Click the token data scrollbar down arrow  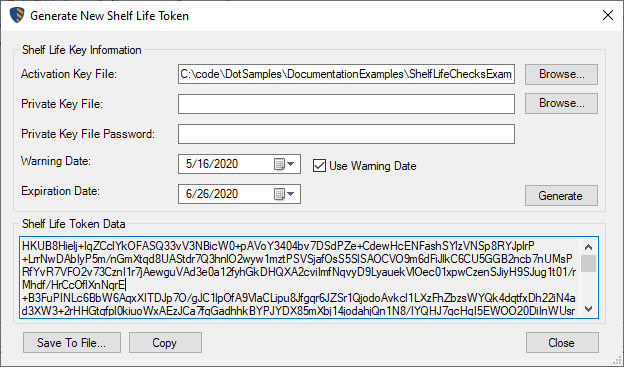(x=589, y=309)
